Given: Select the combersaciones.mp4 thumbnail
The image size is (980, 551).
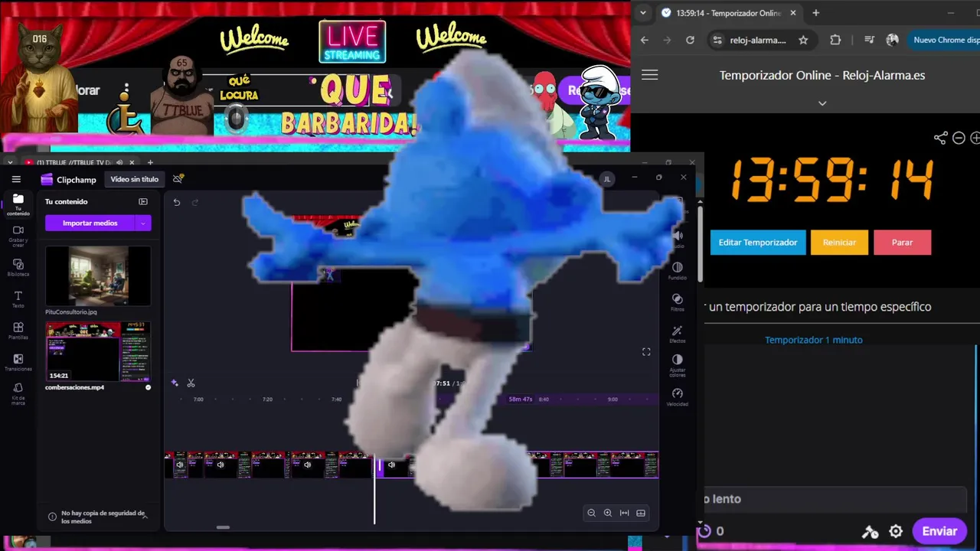Looking at the screenshot, I should coord(98,351).
